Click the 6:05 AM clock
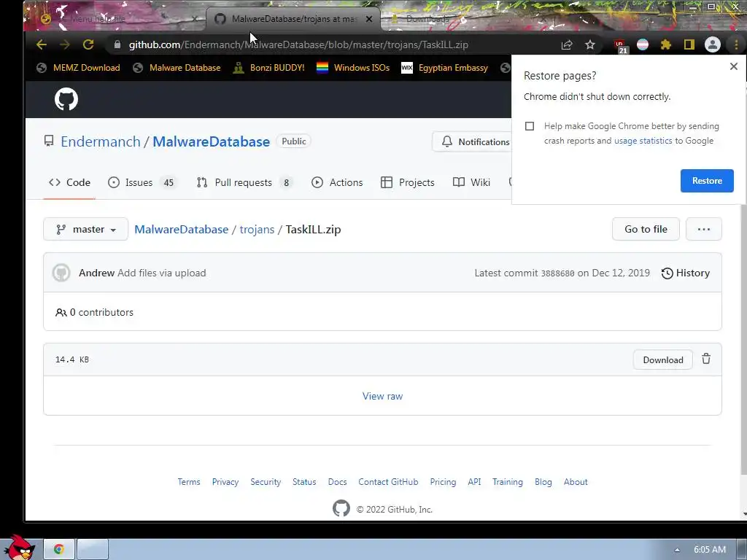Image resolution: width=747 pixels, height=560 pixels. pyautogui.click(x=709, y=550)
